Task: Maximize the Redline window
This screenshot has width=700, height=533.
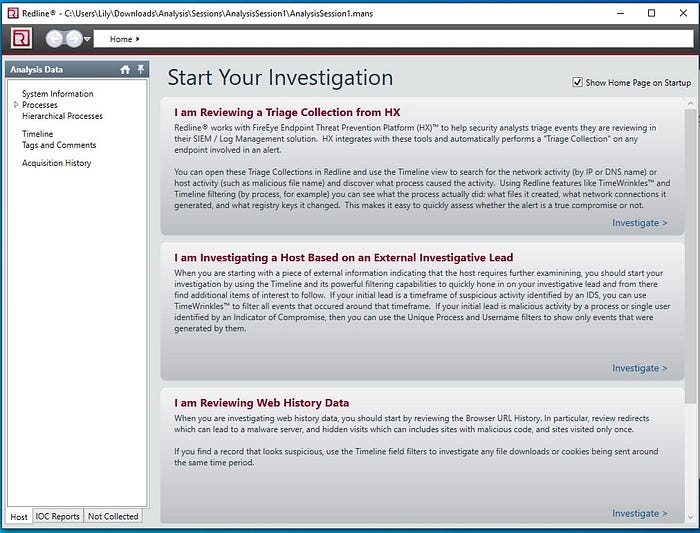Action: [x=651, y=13]
